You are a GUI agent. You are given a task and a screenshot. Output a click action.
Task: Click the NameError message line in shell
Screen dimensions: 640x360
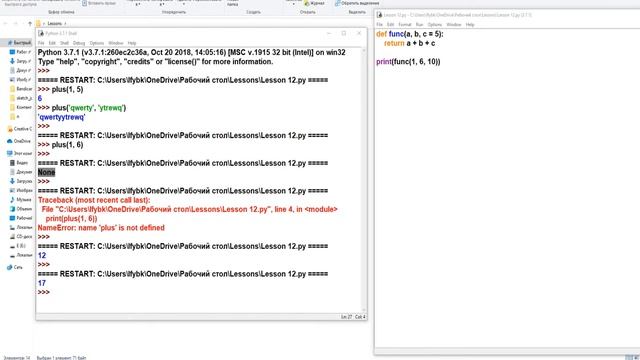pos(101,228)
